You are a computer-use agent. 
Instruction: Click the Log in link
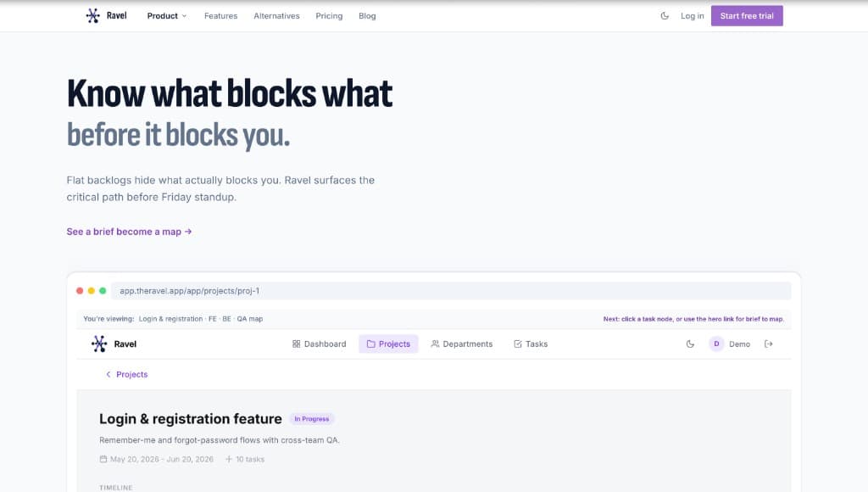tap(692, 16)
